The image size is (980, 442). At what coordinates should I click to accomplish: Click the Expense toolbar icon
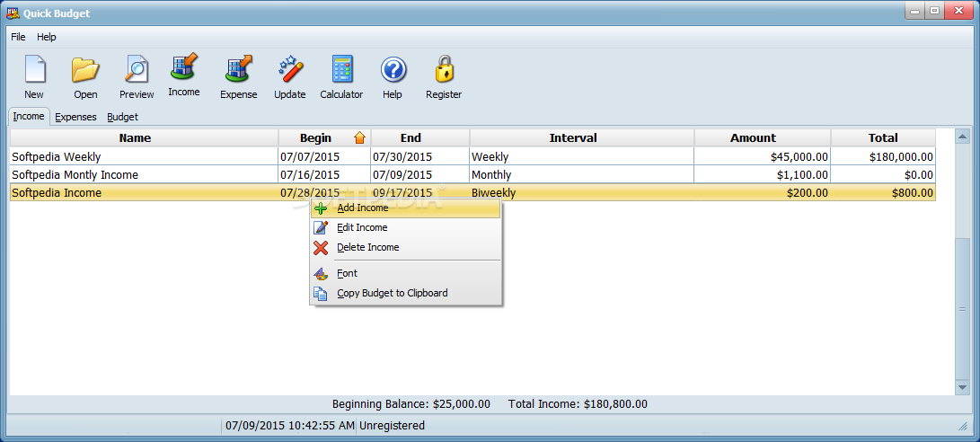pos(238,69)
